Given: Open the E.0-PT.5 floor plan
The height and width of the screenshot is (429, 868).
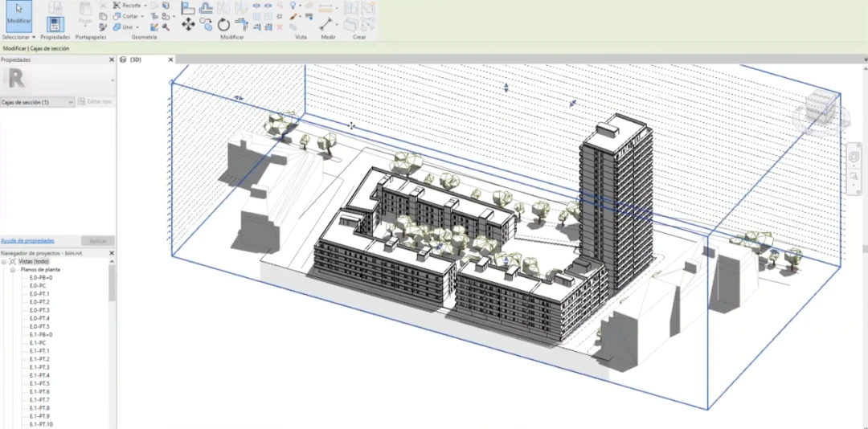Looking at the screenshot, I should [39, 327].
